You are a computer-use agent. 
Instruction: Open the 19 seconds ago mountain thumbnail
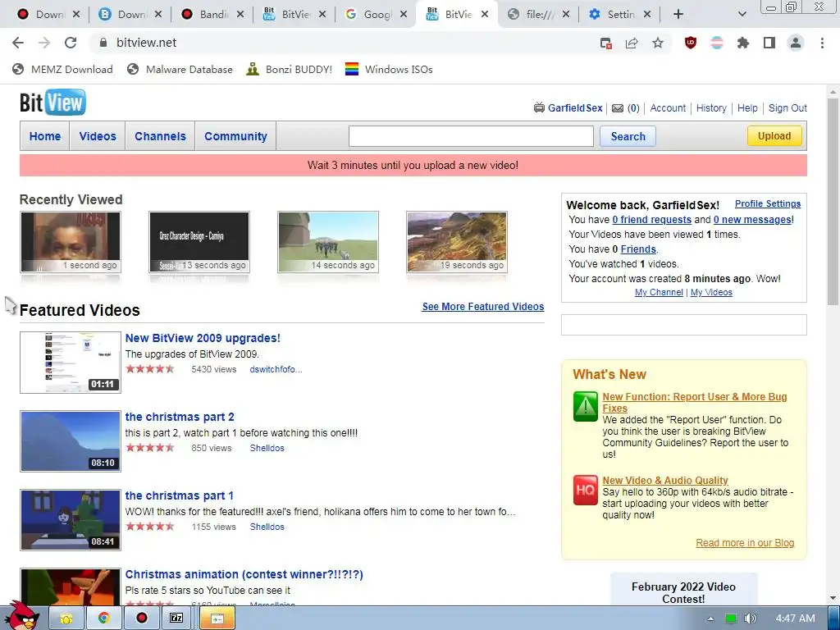[456, 242]
